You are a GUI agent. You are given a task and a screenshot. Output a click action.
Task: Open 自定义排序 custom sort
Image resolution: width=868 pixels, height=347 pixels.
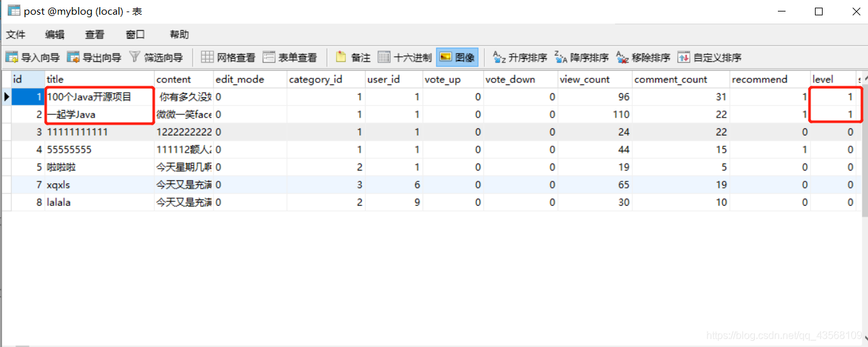coord(709,58)
